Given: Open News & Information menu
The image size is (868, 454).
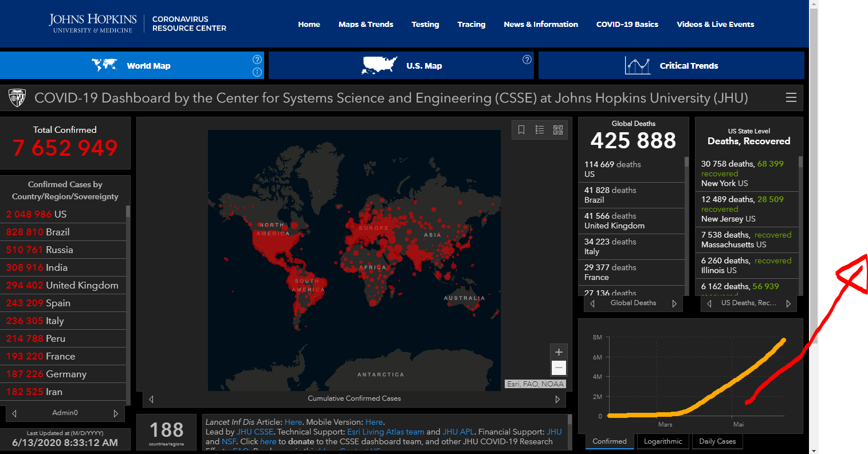Looking at the screenshot, I should (541, 24).
